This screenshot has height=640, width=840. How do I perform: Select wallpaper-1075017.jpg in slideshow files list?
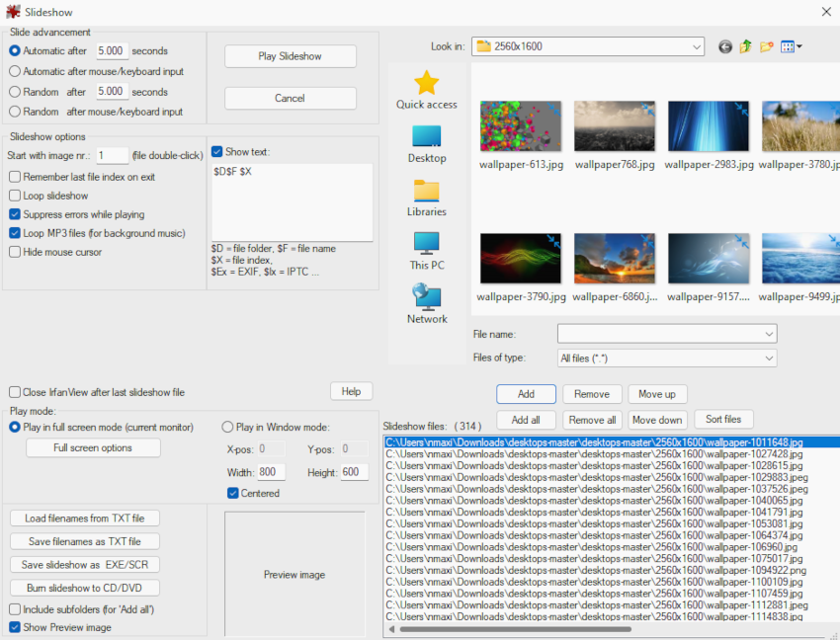point(593,558)
